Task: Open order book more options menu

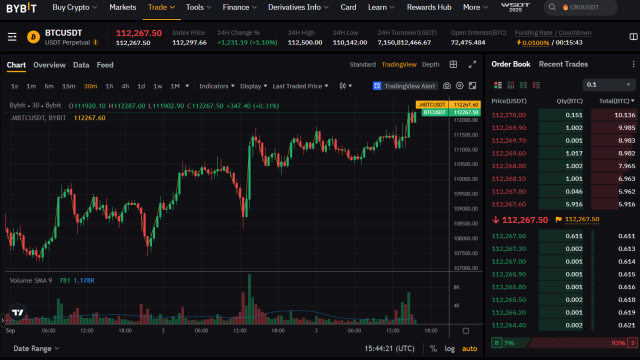Action: [633, 64]
